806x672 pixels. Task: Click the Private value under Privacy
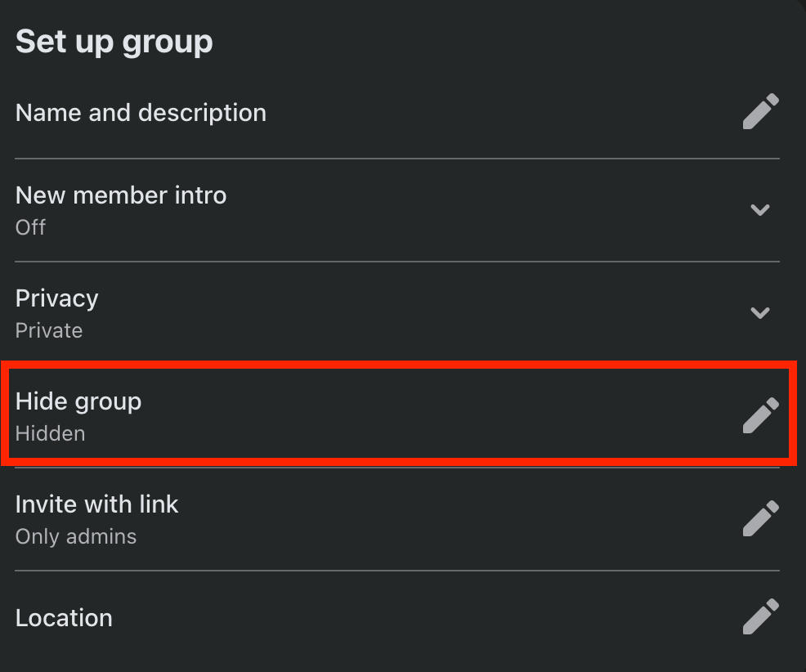point(49,330)
